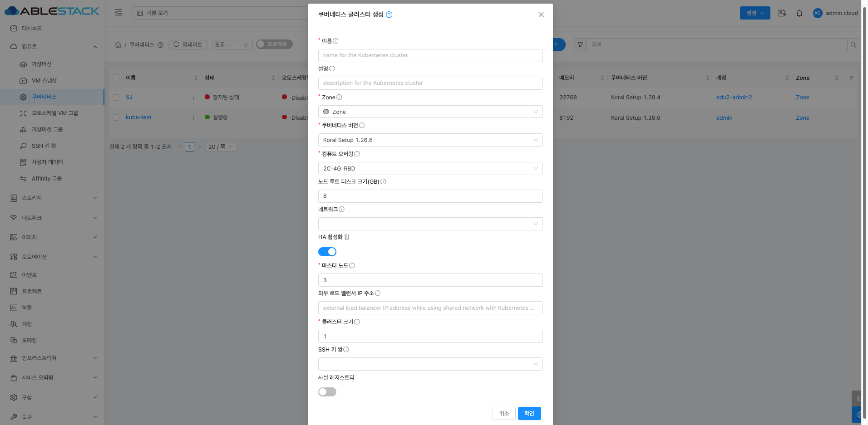Click the 설명 description input field

(x=430, y=83)
